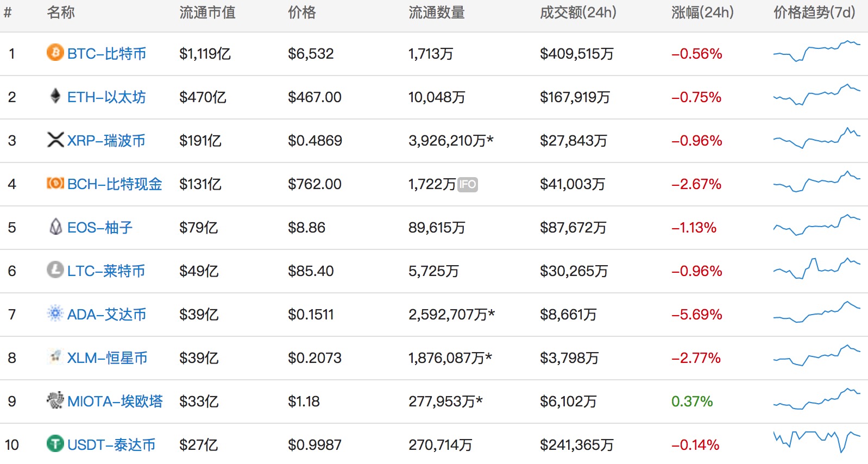Sort by the 价格 column header
The image size is (868, 464).
pyautogui.click(x=302, y=12)
